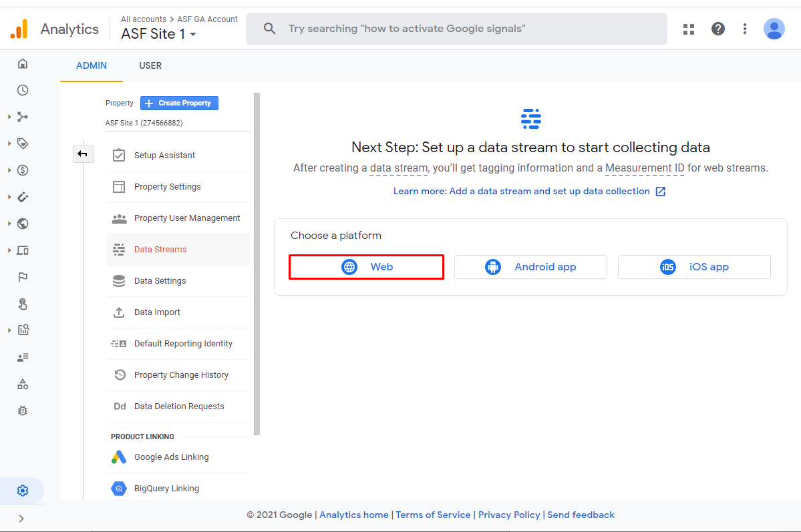Expand the Analysis sidebar section arrow
The image size is (801, 532).
pyautogui.click(x=9, y=330)
